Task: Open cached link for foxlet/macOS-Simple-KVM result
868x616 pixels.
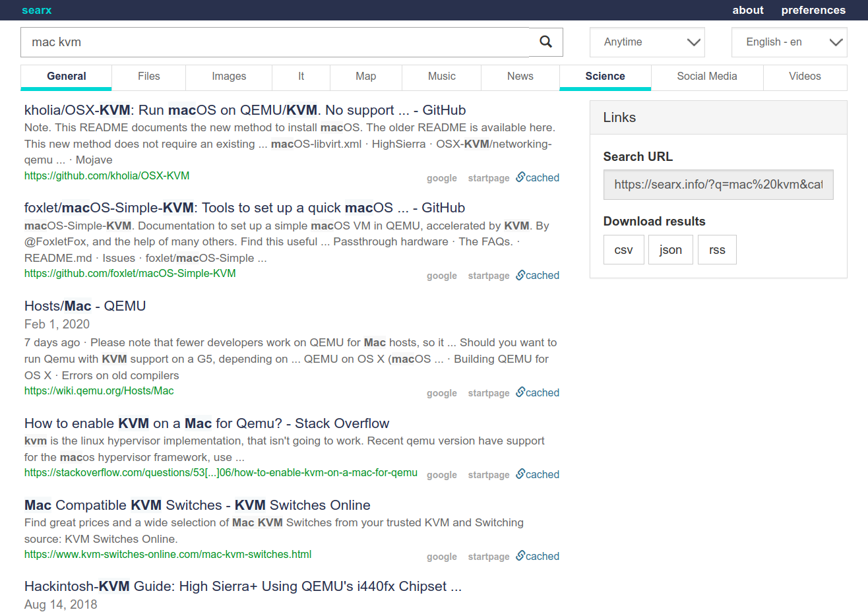Action: click(x=538, y=275)
